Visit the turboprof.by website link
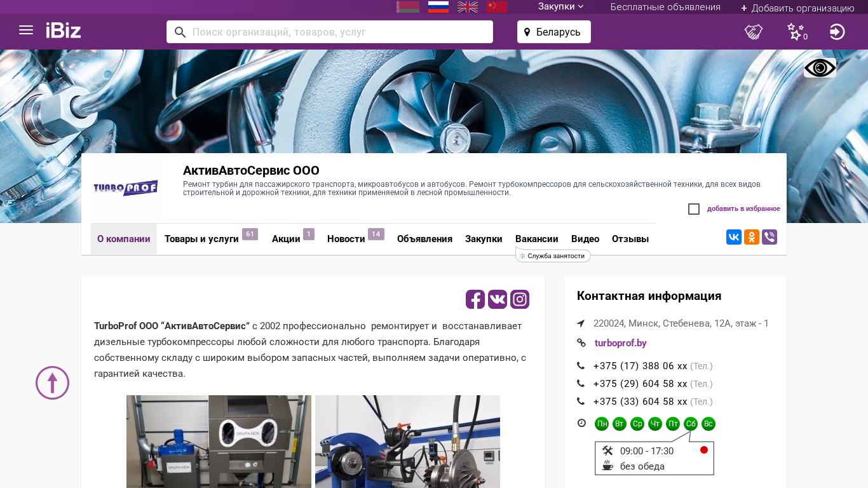Viewport: 868px width, 488px height. pyautogui.click(x=620, y=343)
